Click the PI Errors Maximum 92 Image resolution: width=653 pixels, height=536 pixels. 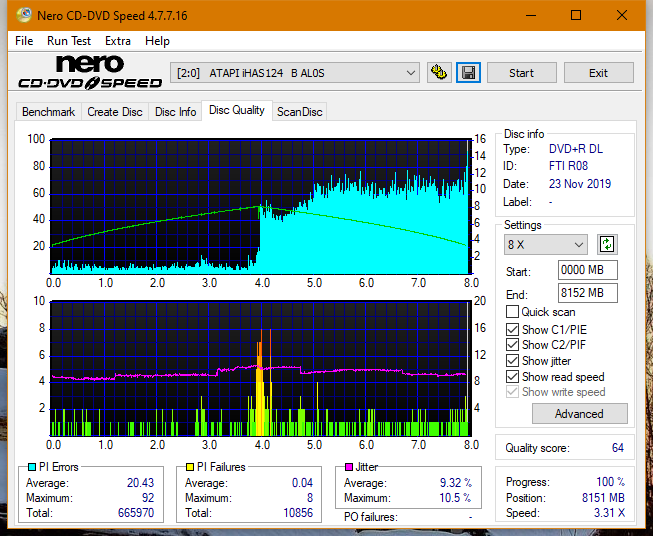click(x=148, y=498)
